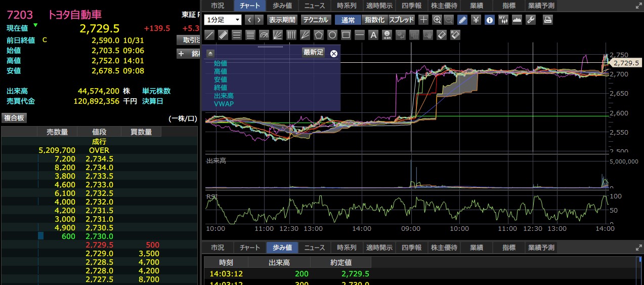Click the plus 銘 add button
The image size is (644, 285).
coord(188,54)
